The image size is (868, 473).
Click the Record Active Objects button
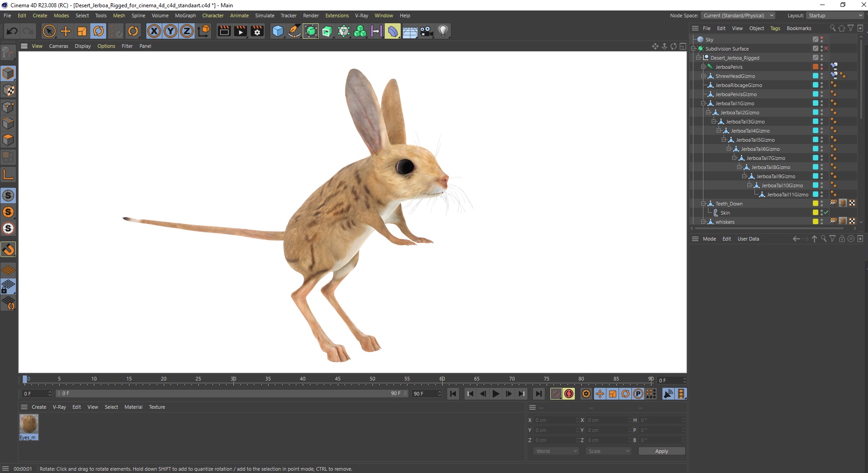(x=556, y=394)
